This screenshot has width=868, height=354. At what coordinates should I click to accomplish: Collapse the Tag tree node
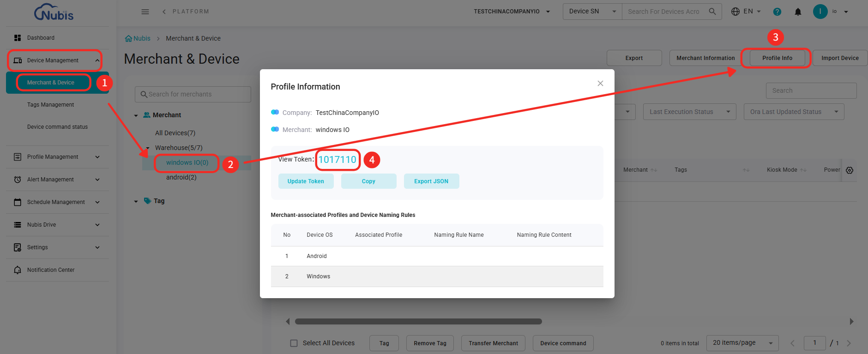[136, 201]
